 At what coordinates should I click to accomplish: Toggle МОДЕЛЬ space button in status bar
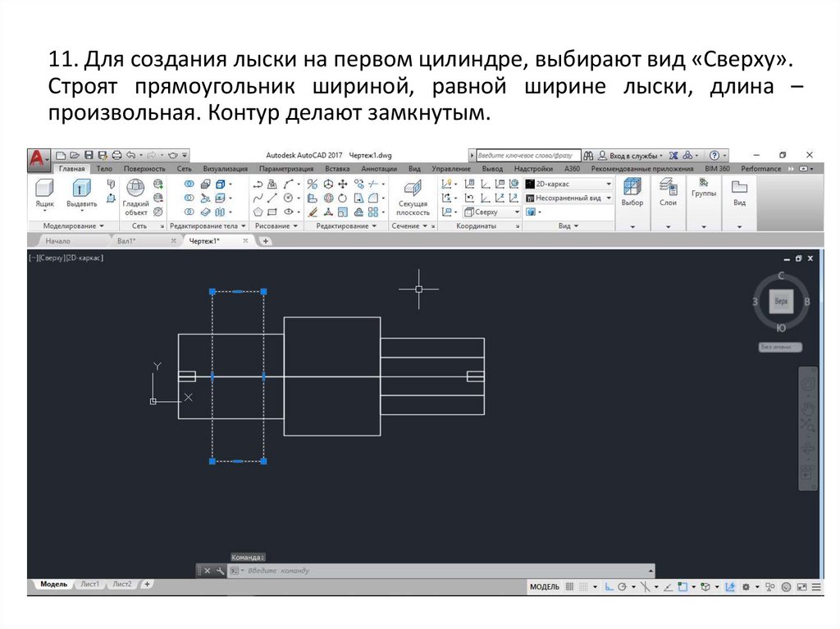(544, 586)
